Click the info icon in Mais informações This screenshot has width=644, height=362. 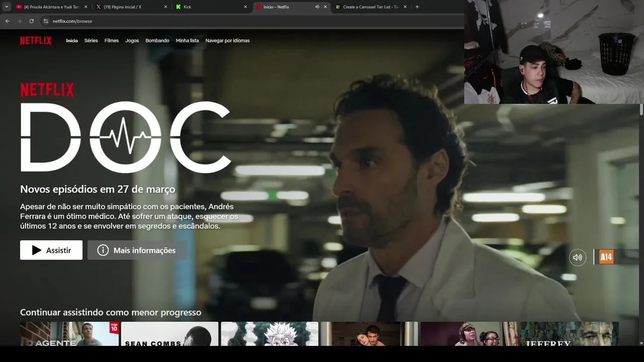pos(103,250)
